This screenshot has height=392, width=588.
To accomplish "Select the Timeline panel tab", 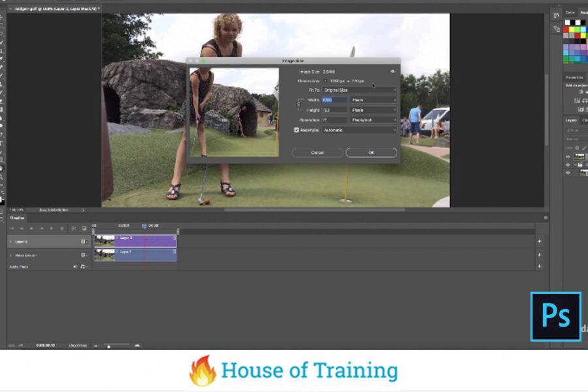I will (x=17, y=218).
